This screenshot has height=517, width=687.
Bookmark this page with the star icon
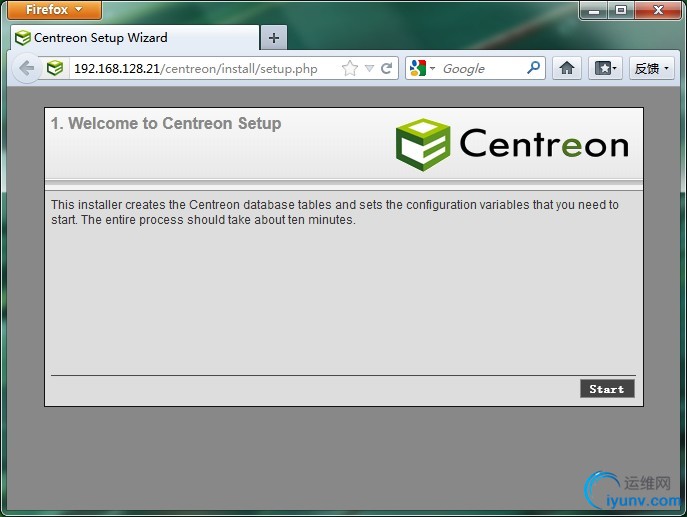pyautogui.click(x=350, y=68)
